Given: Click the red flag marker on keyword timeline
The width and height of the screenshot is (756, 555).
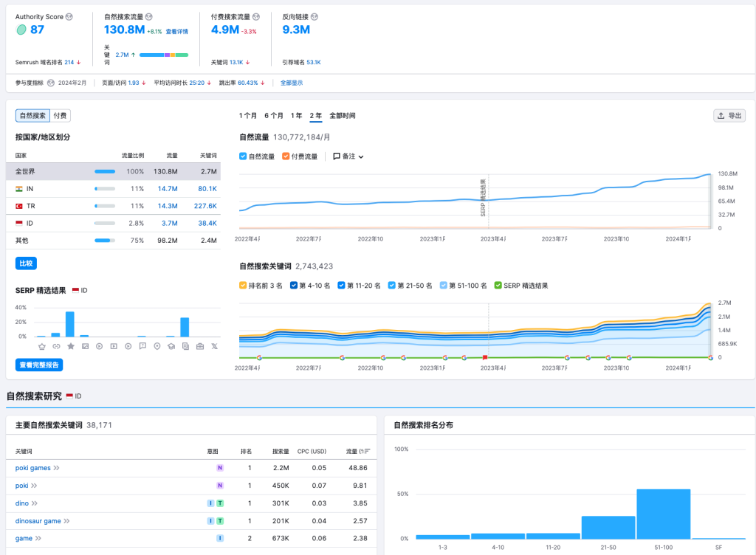Looking at the screenshot, I should point(485,357).
